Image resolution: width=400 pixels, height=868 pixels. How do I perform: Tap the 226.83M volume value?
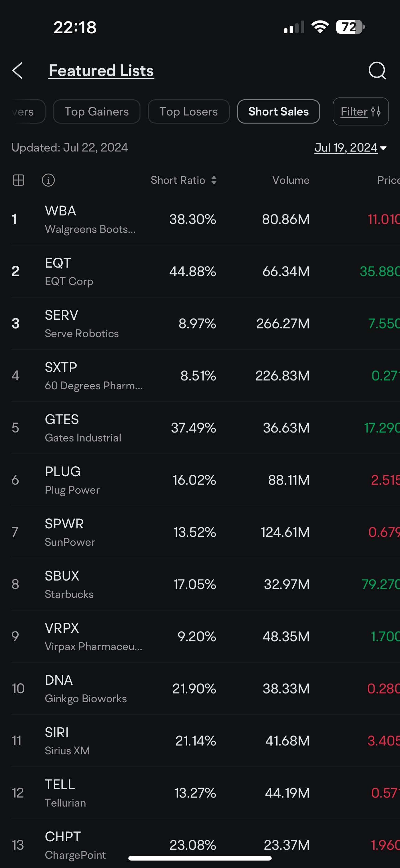(x=282, y=376)
